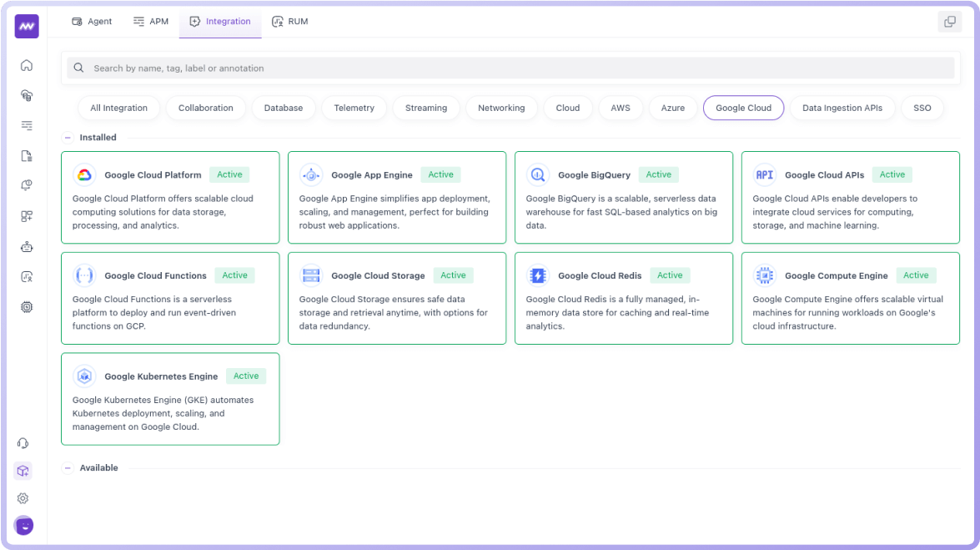Viewport: 980px width, 550px height.
Task: Click the Google Cloud Platform logo icon
Action: coord(84,175)
